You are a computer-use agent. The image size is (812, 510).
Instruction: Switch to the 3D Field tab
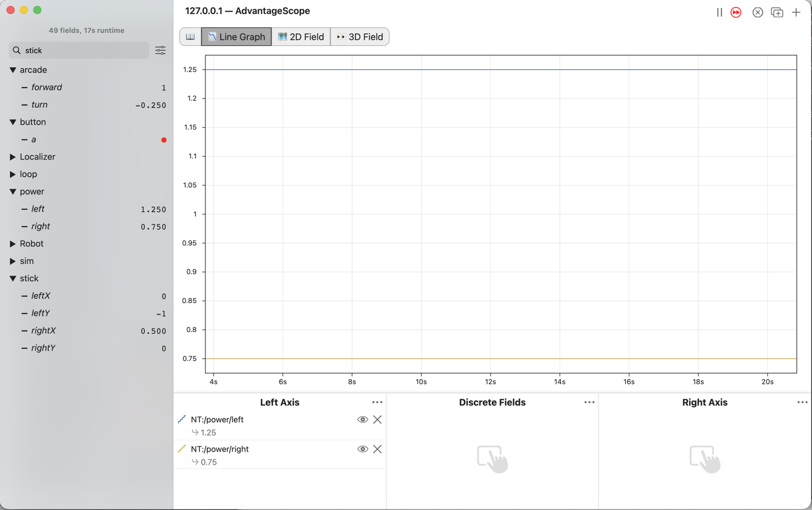click(x=360, y=37)
